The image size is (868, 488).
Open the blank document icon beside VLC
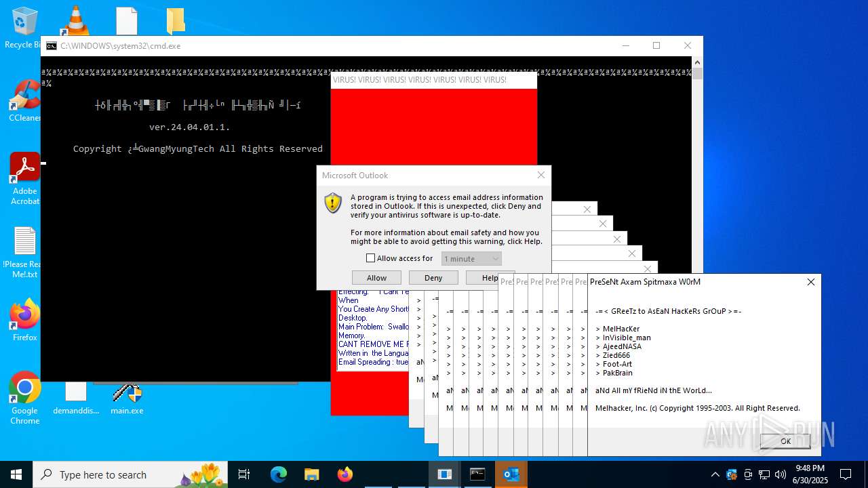click(x=127, y=20)
